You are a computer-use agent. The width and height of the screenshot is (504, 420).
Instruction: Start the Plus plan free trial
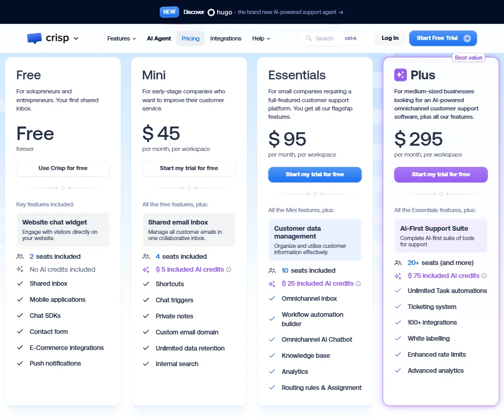441,175
